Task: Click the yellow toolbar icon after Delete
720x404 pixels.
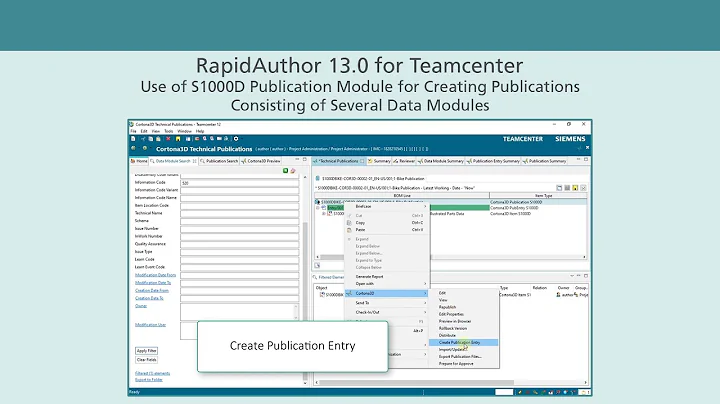Action: pos(178,139)
